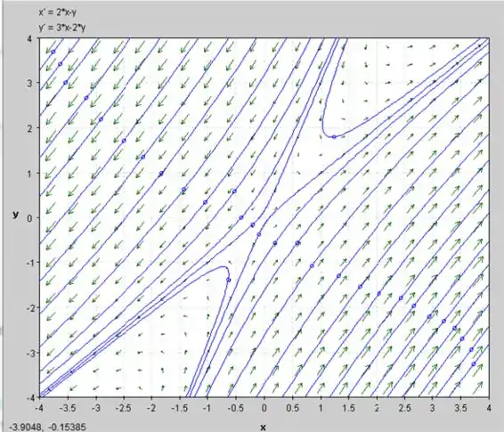This screenshot has width=504, height=432.
Task: Click the 2 tick label on the y axis
Action: [30, 128]
